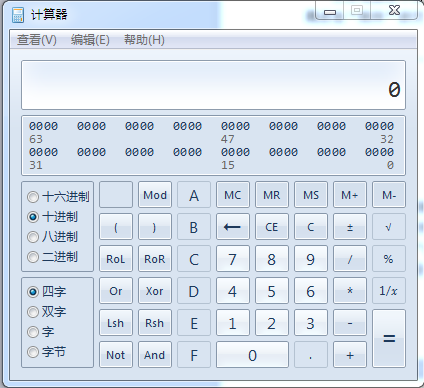The height and width of the screenshot is (388, 424).
Task: Click the RoL rotate left button
Action: click(116, 259)
